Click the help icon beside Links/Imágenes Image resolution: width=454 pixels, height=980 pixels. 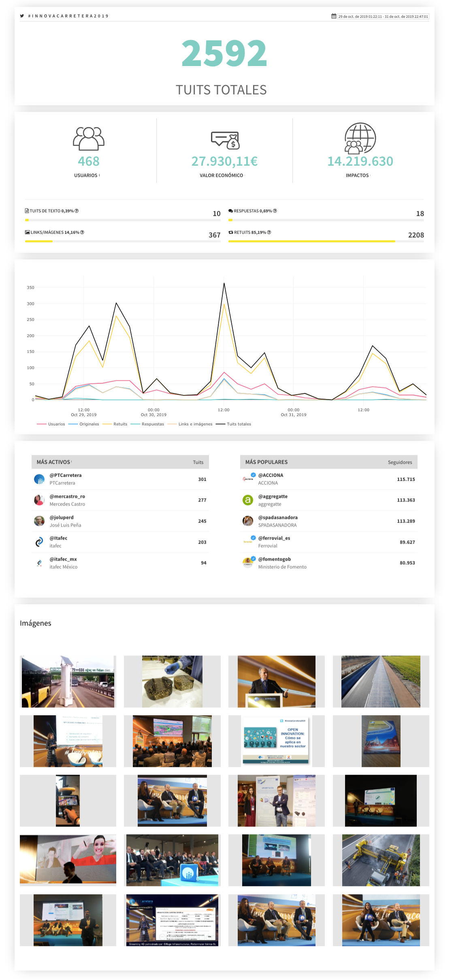[82, 232]
